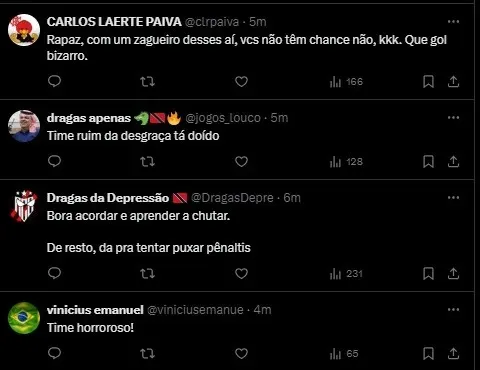Open more options for CARLOS LAERTE PAIVA tweet
480x370 pixels.
pos(453,22)
